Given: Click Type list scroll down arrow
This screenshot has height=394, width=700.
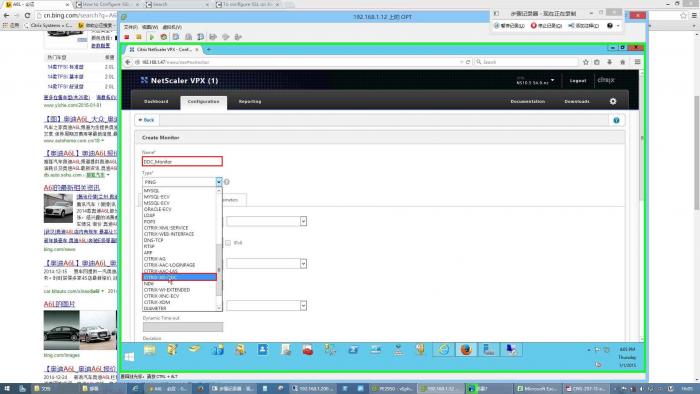Looking at the screenshot, I should (x=219, y=308).
